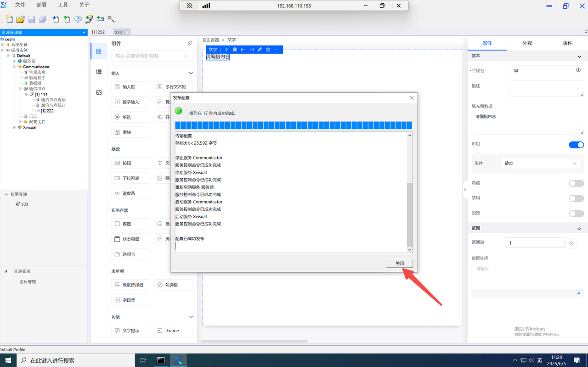Click the new project toolbar icon

(9, 19)
